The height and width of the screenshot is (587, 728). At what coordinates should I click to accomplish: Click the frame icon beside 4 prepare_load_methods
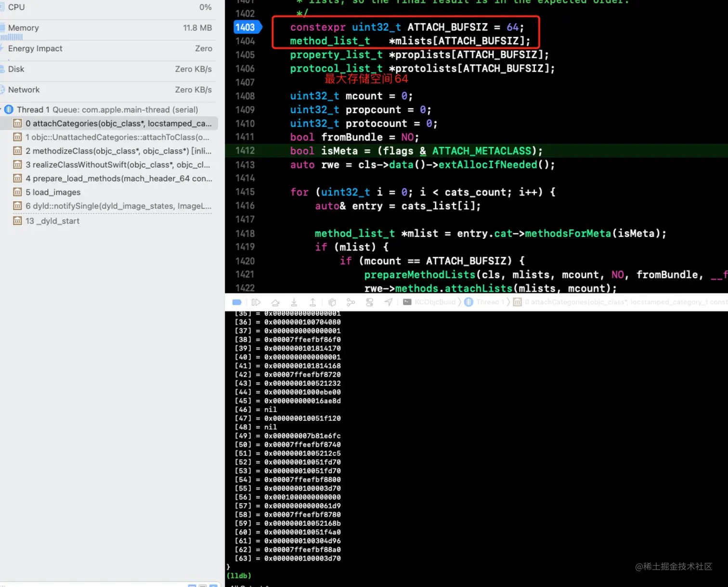(17, 178)
